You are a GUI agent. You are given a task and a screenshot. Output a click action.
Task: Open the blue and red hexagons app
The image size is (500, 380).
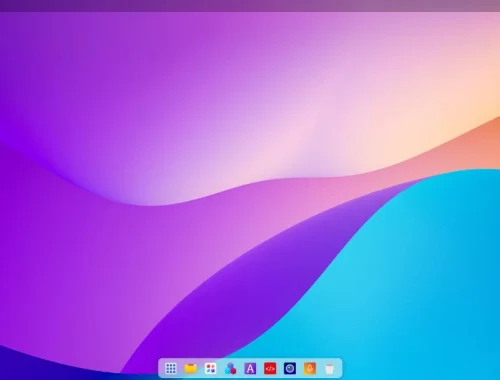[x=230, y=368]
